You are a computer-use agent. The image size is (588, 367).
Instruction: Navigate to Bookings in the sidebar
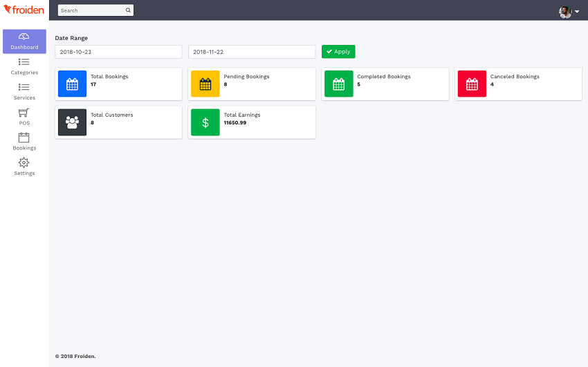click(24, 142)
